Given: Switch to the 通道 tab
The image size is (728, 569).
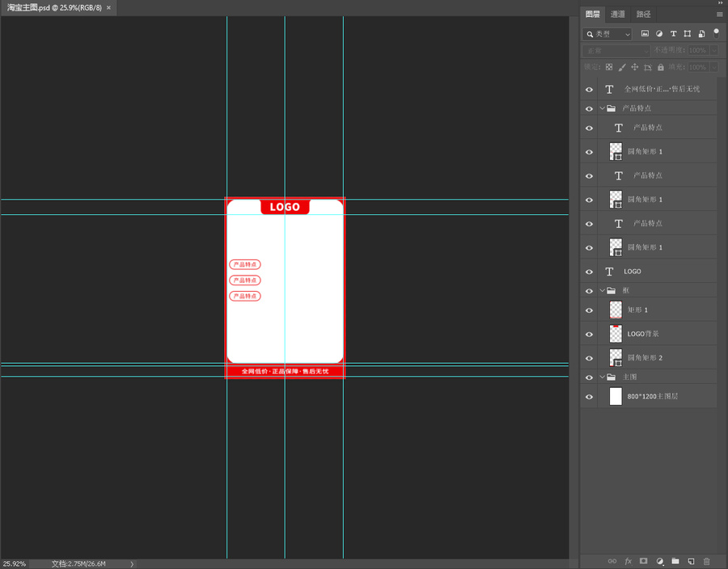Looking at the screenshot, I should point(617,15).
